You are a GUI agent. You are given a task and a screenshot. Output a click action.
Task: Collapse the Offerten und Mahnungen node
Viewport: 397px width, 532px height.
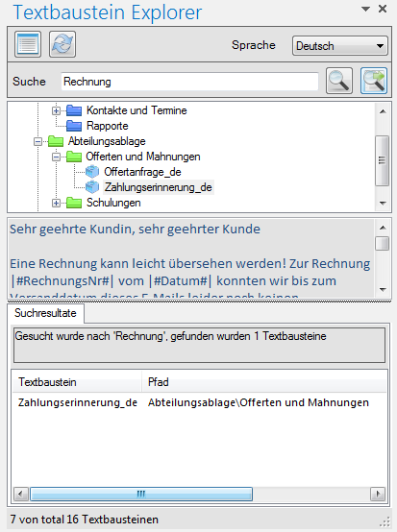tap(56, 157)
